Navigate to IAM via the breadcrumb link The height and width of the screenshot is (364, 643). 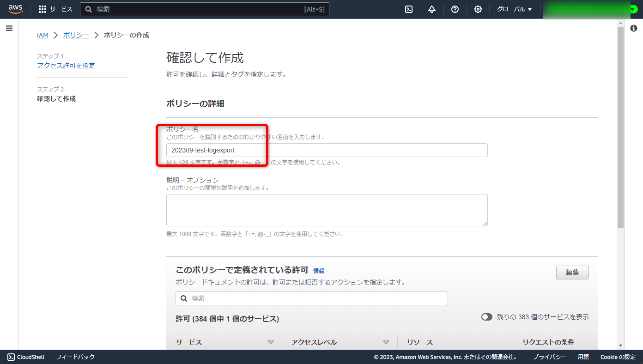point(42,35)
